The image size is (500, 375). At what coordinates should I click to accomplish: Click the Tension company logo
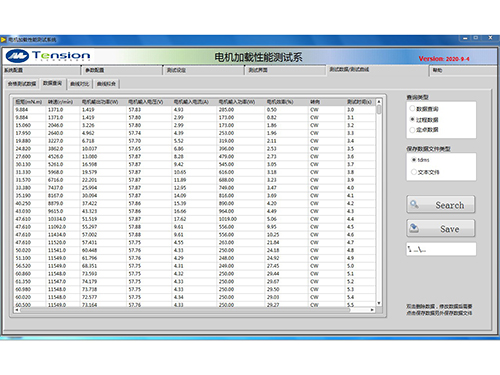(x=48, y=56)
